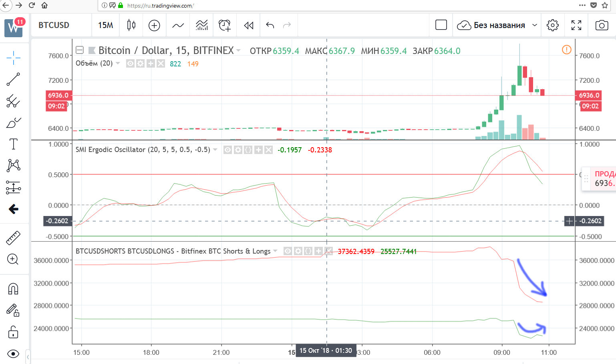The width and height of the screenshot is (616, 364).
Task: Select the trend line drawing tool
Action: [x=13, y=79]
